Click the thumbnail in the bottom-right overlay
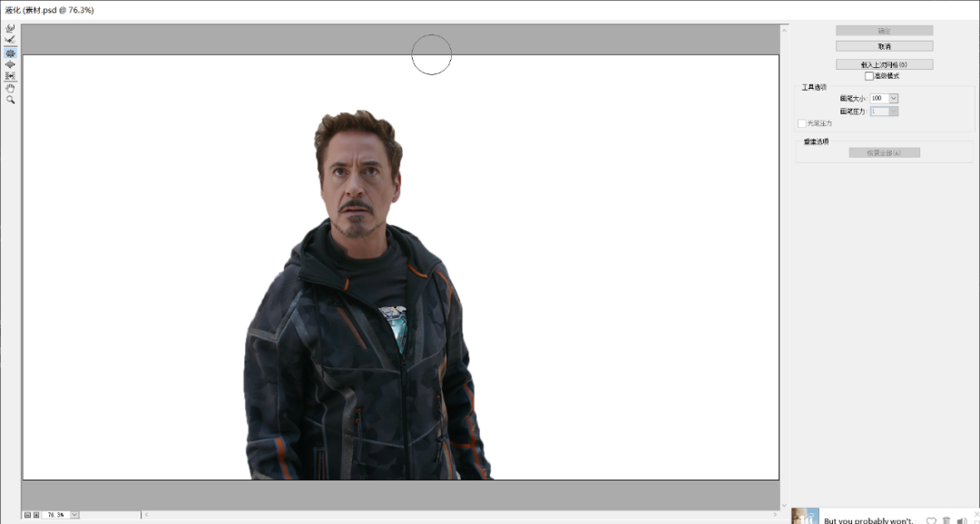The width and height of the screenshot is (980, 524). (x=805, y=516)
